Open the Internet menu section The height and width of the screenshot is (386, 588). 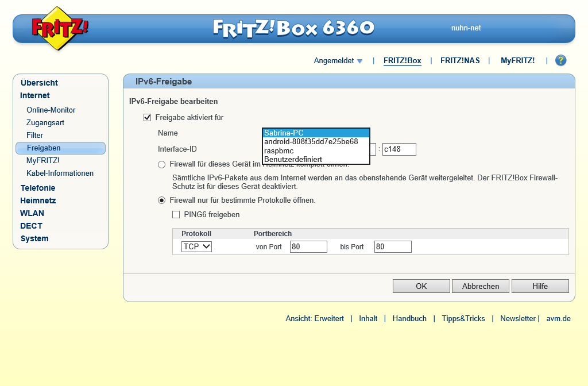tap(35, 95)
